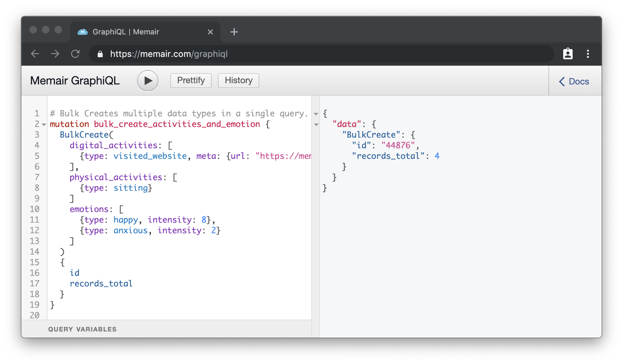Click the Prettify button
Screen dimensions: 623x364
191,81
